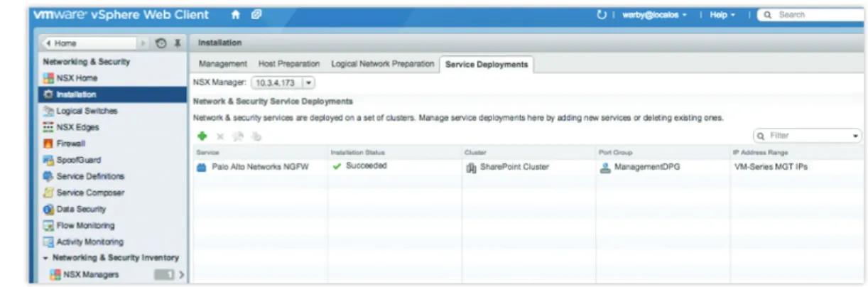Open the Help dropdown menu

(x=722, y=15)
